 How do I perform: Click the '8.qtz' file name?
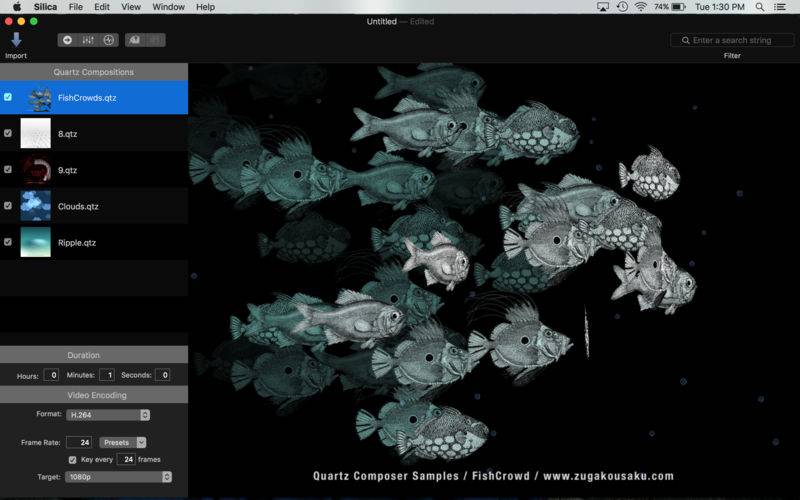click(x=67, y=134)
